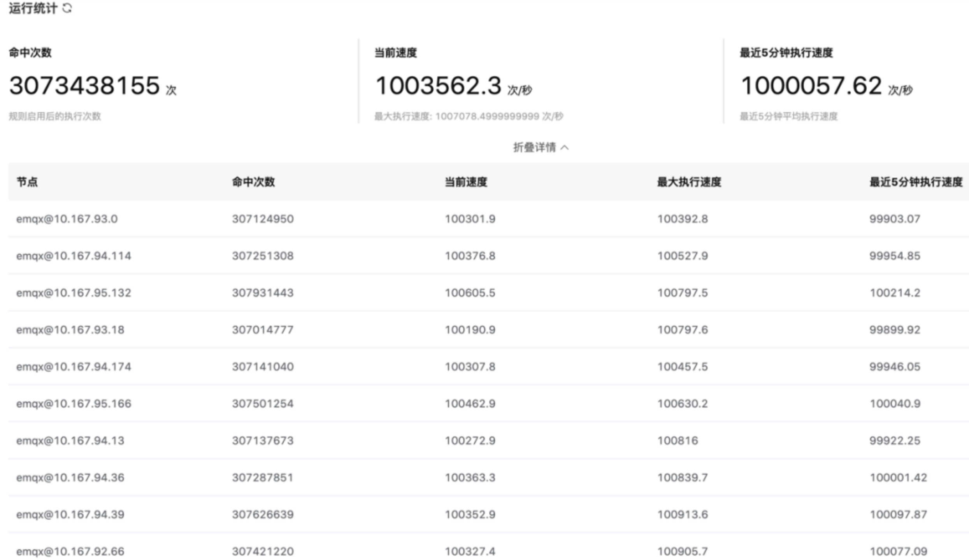
Task: Select node emqx@10.167.93.18
Action: click(x=70, y=330)
